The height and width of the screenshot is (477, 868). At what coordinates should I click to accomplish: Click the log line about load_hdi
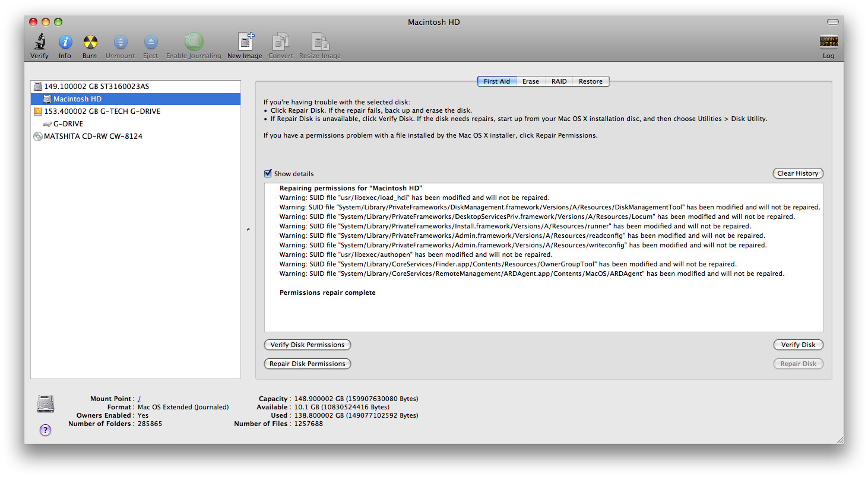(x=414, y=198)
